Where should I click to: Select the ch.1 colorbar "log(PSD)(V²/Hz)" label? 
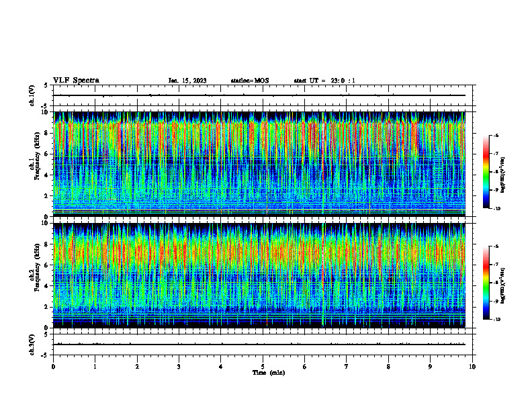[x=503, y=175]
